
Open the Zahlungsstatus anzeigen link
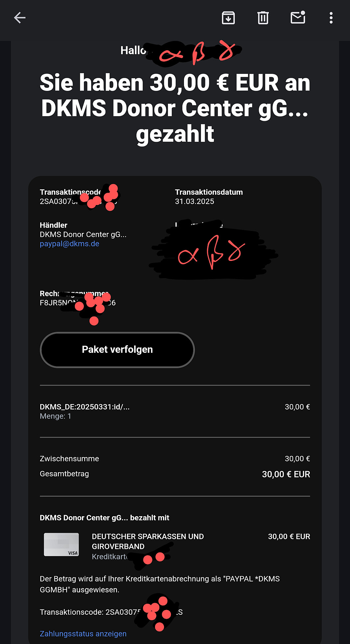pyautogui.click(x=83, y=634)
